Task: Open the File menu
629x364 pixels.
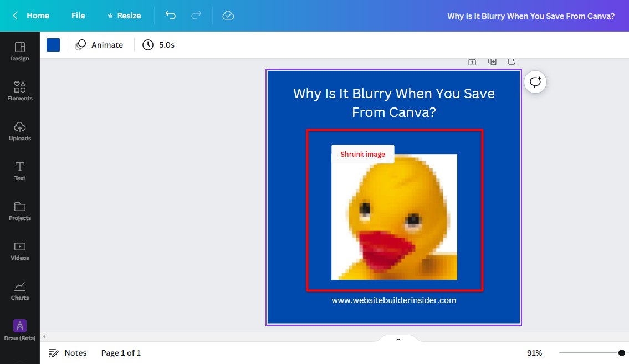Action: [78, 16]
